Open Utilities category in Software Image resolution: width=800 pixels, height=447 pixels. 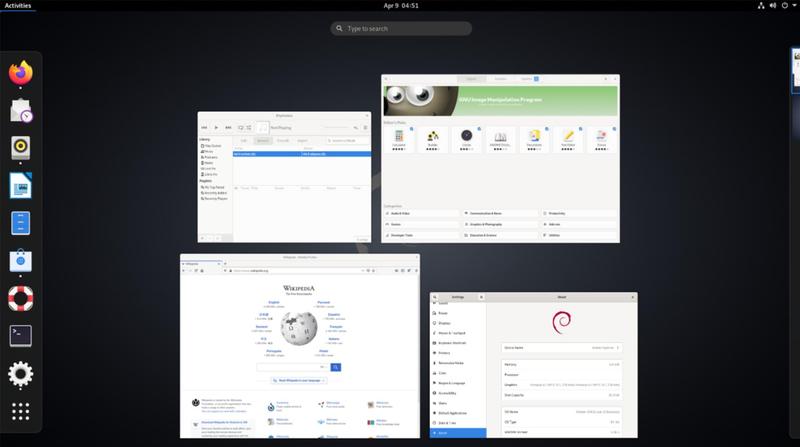(x=579, y=235)
